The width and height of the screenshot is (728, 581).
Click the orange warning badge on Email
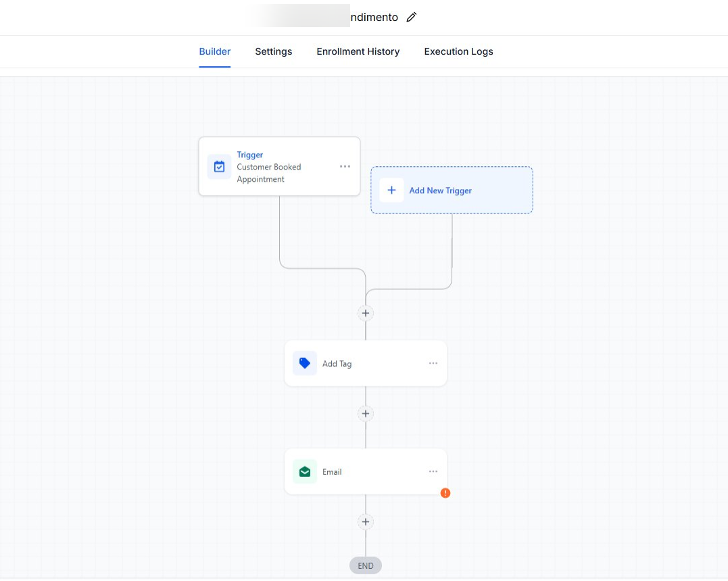coord(445,493)
